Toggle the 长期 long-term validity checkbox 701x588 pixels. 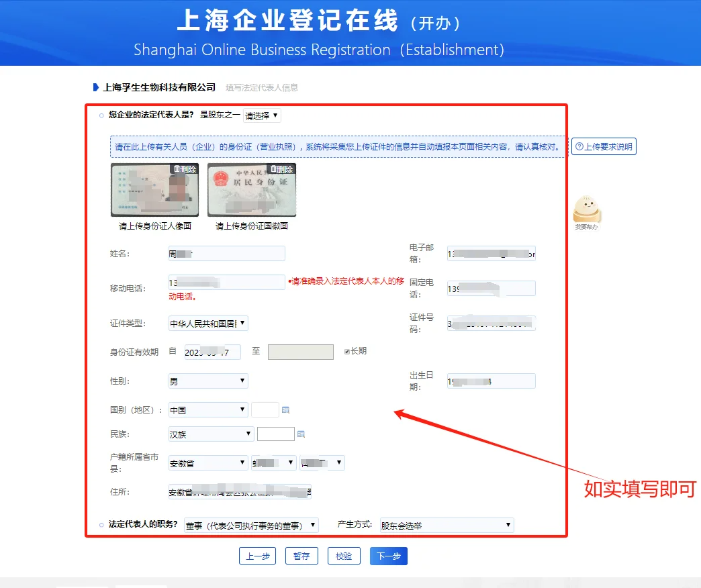click(x=347, y=352)
